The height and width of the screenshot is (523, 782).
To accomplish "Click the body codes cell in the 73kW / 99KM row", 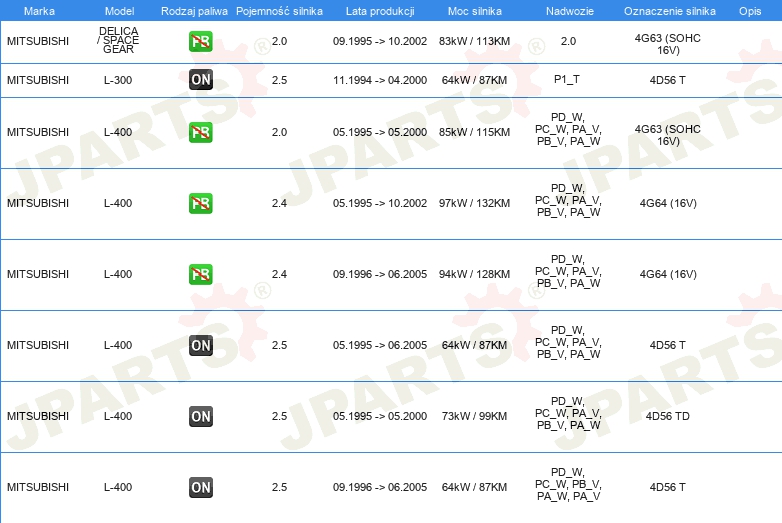I will pyautogui.click(x=568, y=413).
